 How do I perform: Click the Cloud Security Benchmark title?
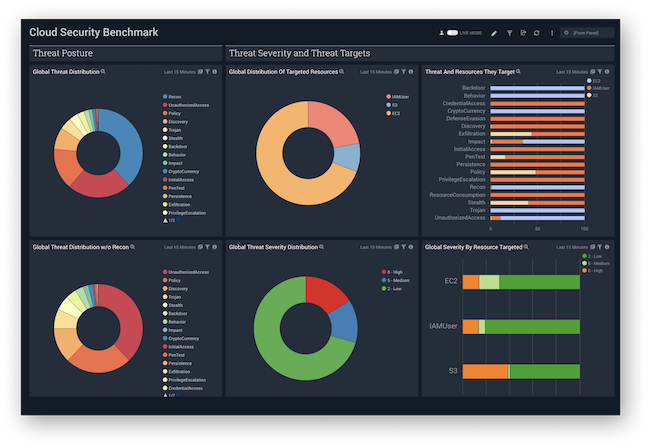point(93,32)
